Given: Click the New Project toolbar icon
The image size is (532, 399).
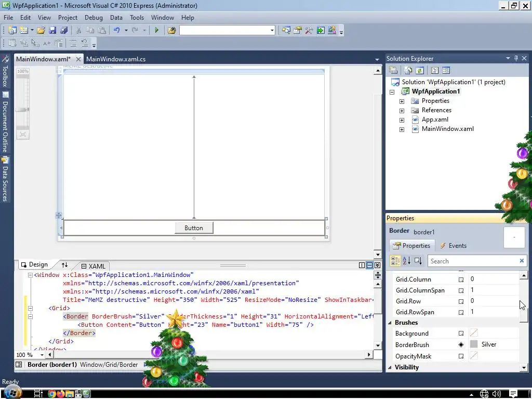Looking at the screenshot, I should click(x=12, y=30).
